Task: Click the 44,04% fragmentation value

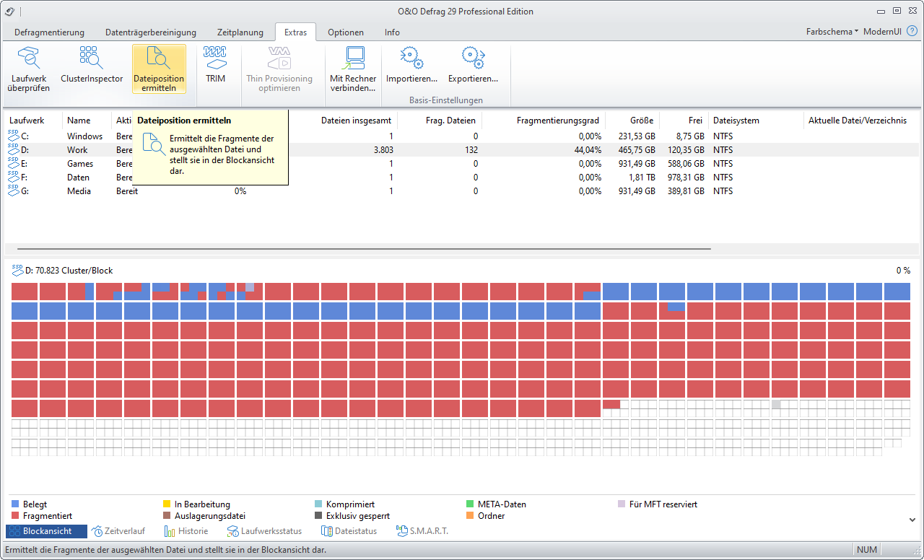Action: pos(588,149)
